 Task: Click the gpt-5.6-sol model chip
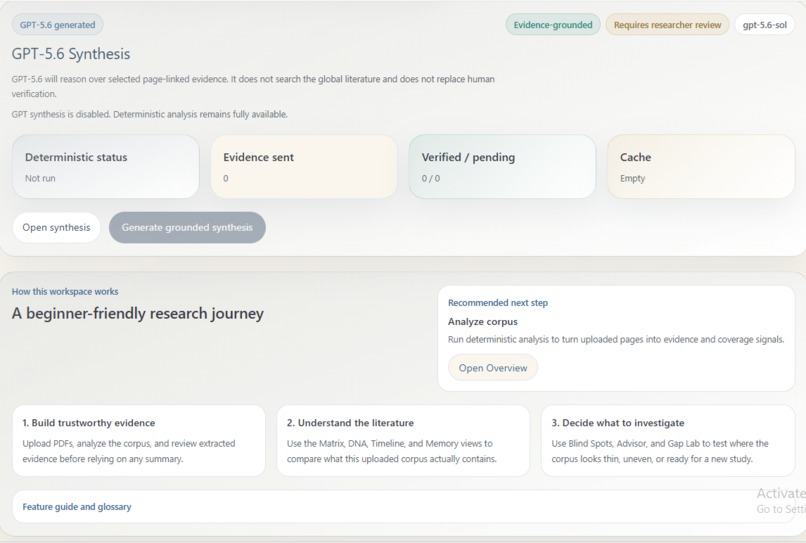tap(764, 25)
